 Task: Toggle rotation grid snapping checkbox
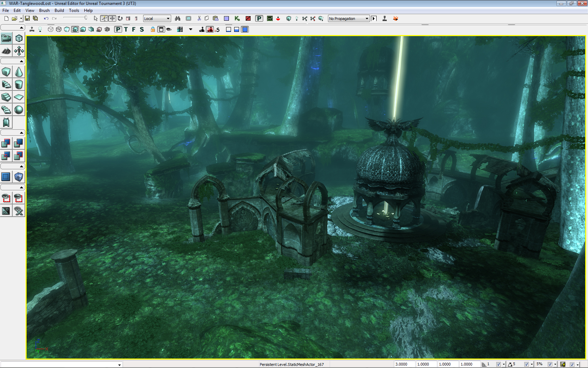point(526,364)
